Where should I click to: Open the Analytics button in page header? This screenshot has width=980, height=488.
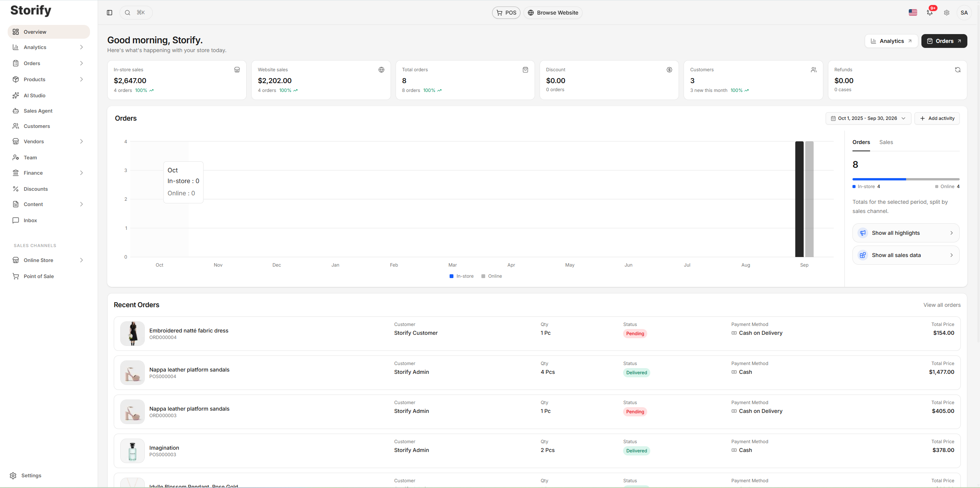891,41
